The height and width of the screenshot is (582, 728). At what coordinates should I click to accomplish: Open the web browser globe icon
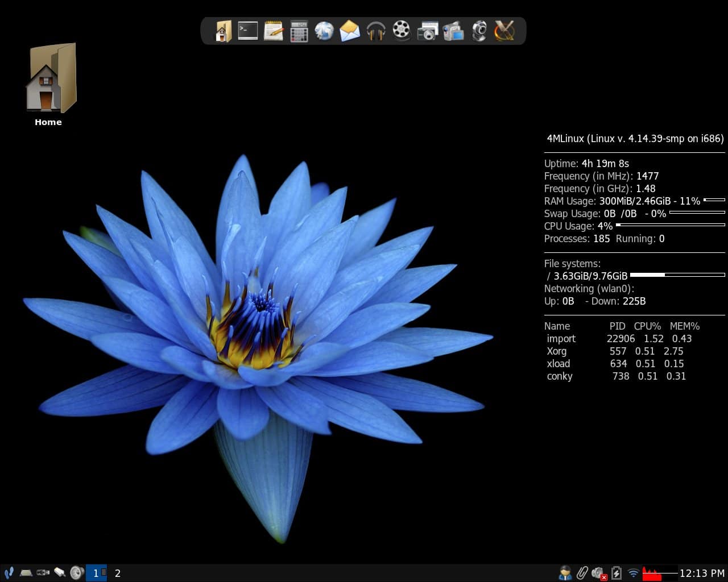coord(324,31)
